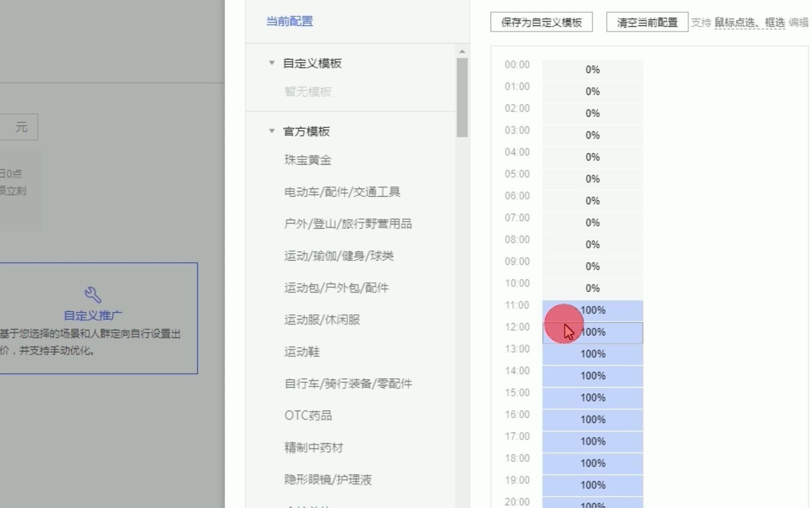Click 保存为自定义模板 button
812x508 pixels.
click(x=541, y=22)
